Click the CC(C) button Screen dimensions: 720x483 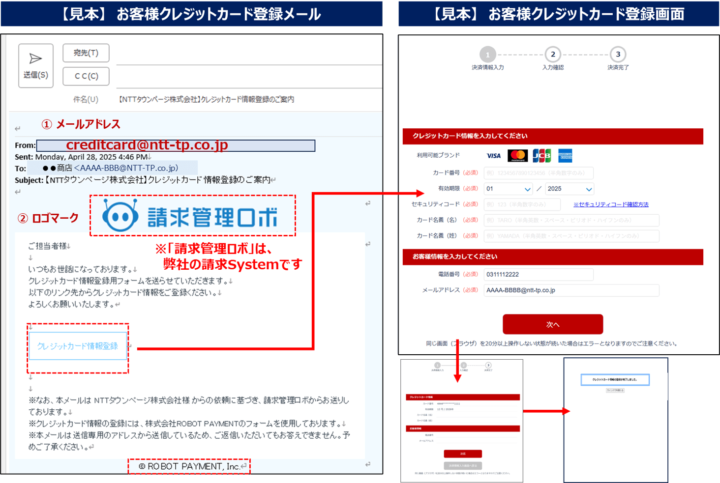(86, 75)
